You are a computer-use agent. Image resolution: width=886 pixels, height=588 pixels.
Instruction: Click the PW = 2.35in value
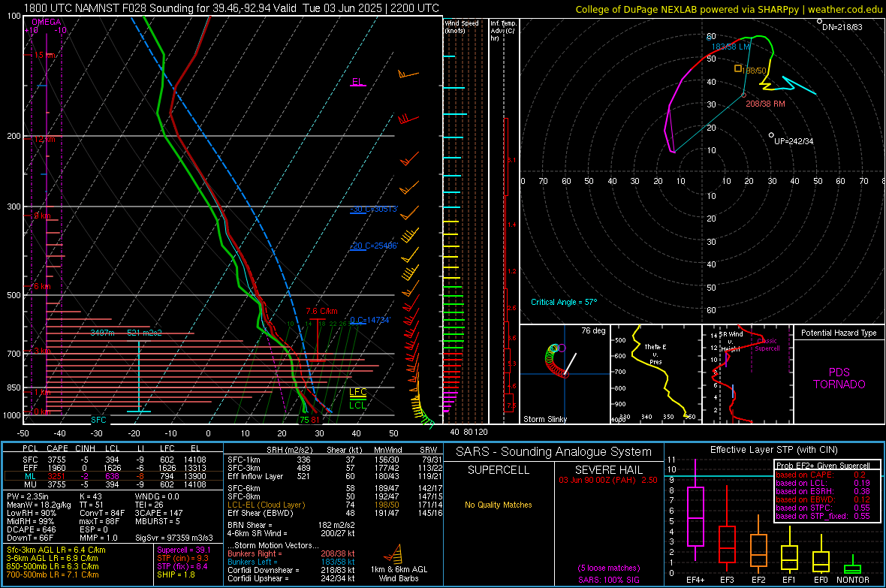[x=28, y=496]
